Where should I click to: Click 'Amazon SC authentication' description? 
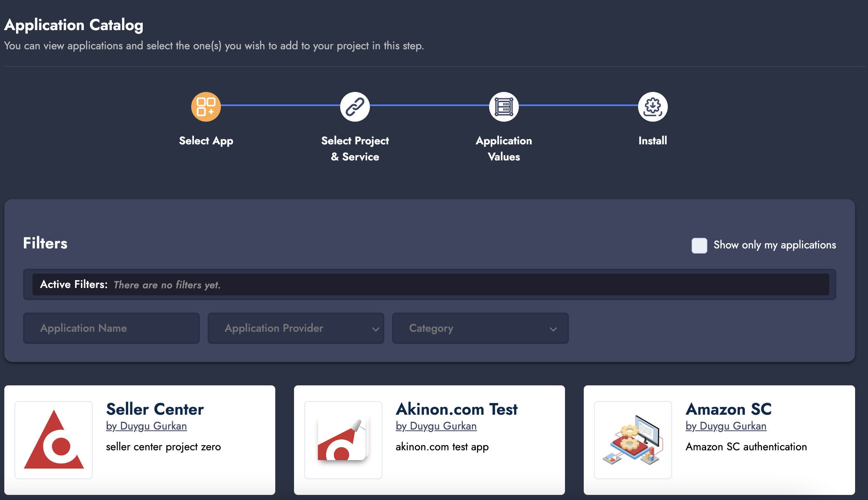(x=746, y=447)
